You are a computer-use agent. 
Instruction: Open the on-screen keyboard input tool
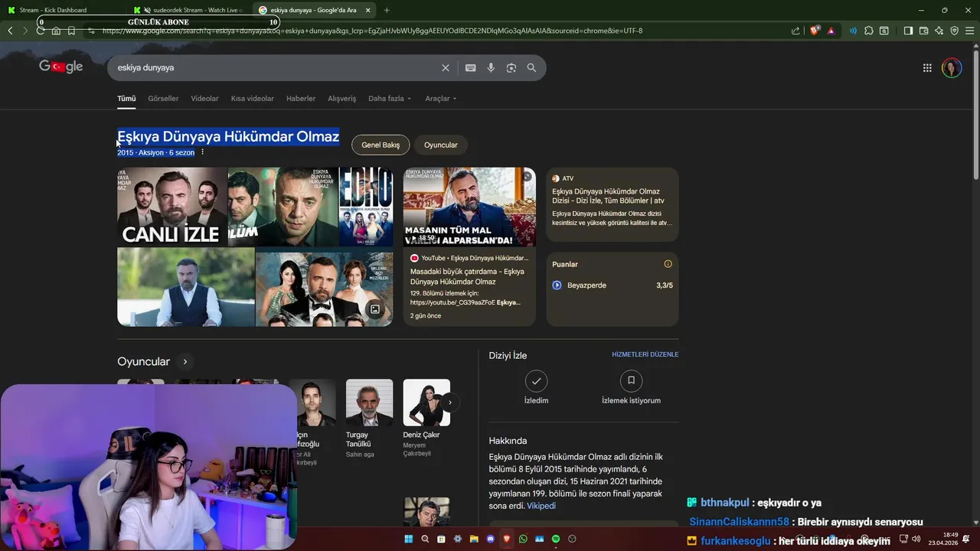471,68
